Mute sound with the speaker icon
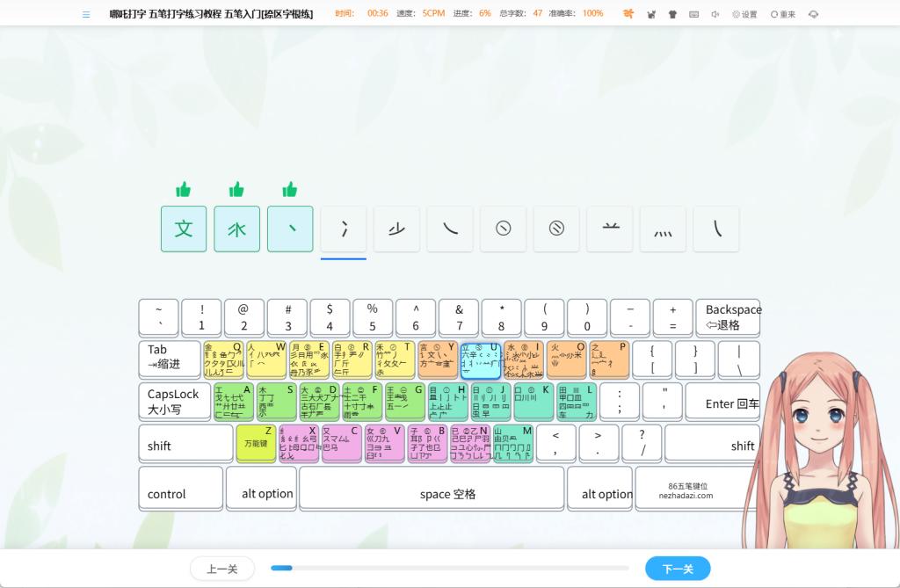The image size is (900, 588). pos(715,14)
